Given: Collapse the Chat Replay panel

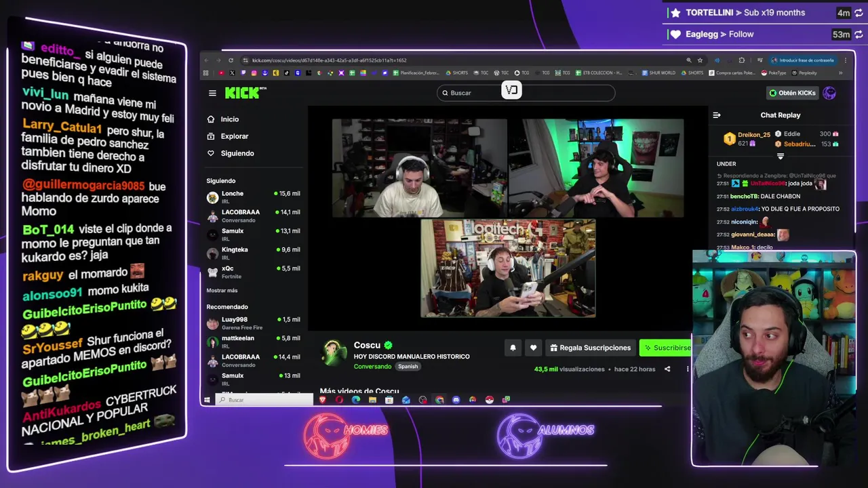Looking at the screenshot, I should coord(717,115).
